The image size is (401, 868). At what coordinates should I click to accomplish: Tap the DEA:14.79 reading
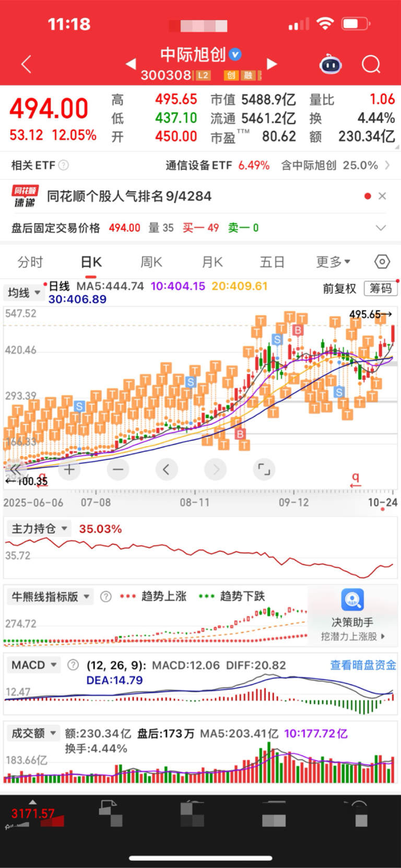point(114,680)
